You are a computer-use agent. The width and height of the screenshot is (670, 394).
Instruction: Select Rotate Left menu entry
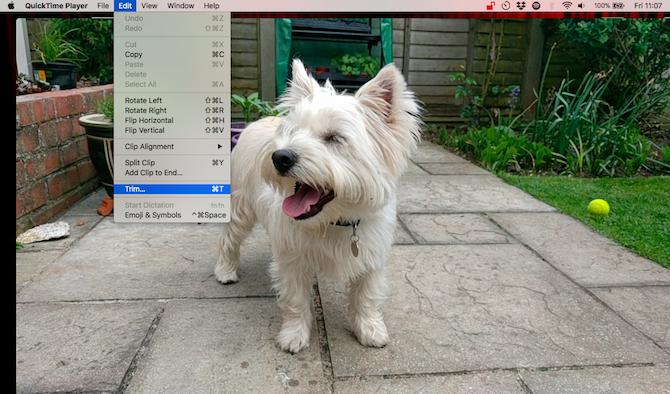pos(172,100)
